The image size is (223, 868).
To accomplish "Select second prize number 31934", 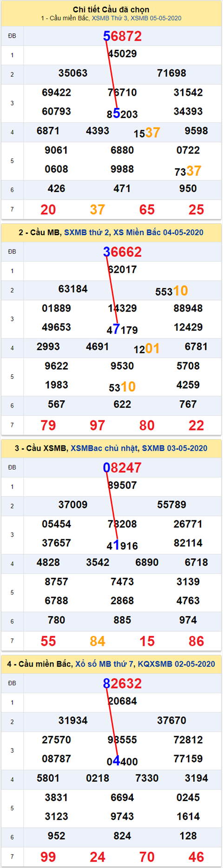I will 73,720.
